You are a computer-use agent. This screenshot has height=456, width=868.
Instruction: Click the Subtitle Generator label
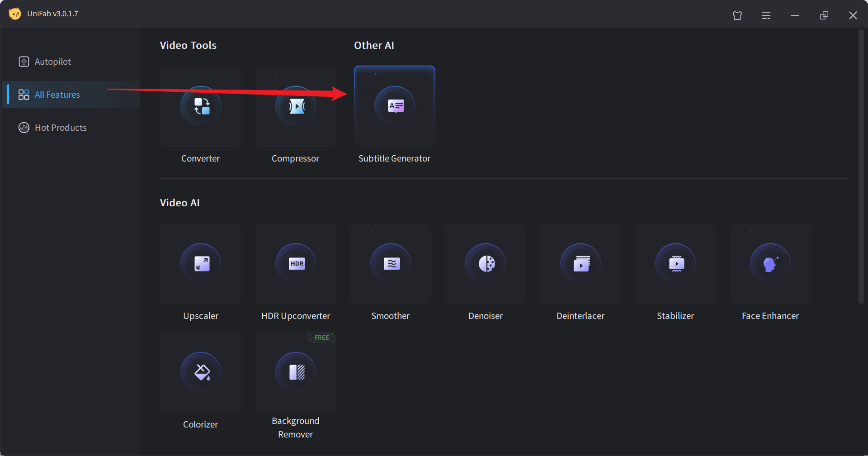395,158
